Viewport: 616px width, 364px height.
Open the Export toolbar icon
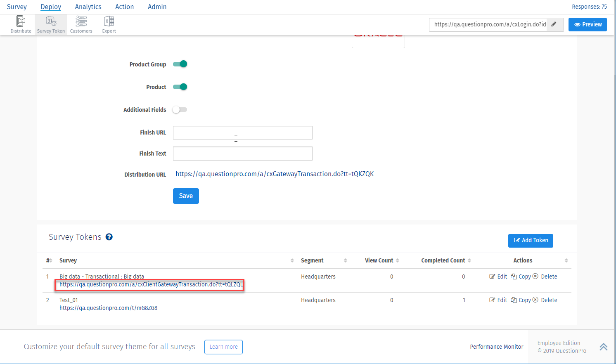(109, 24)
